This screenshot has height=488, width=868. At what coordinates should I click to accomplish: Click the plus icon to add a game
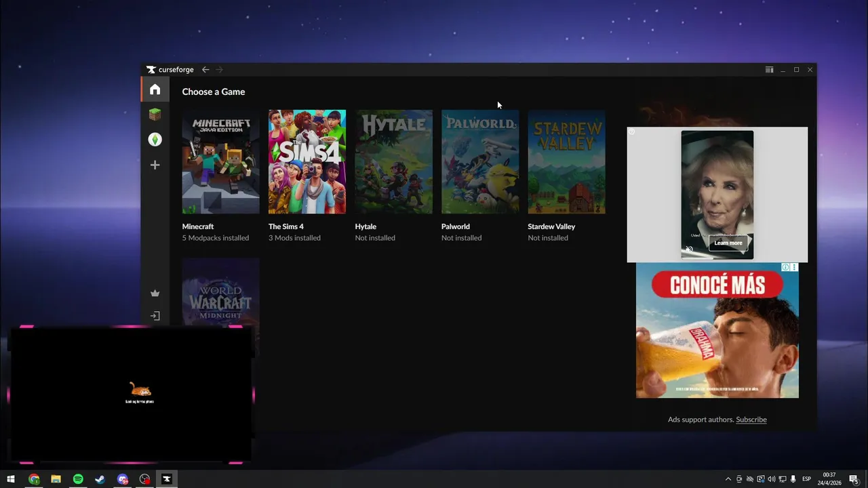155,165
